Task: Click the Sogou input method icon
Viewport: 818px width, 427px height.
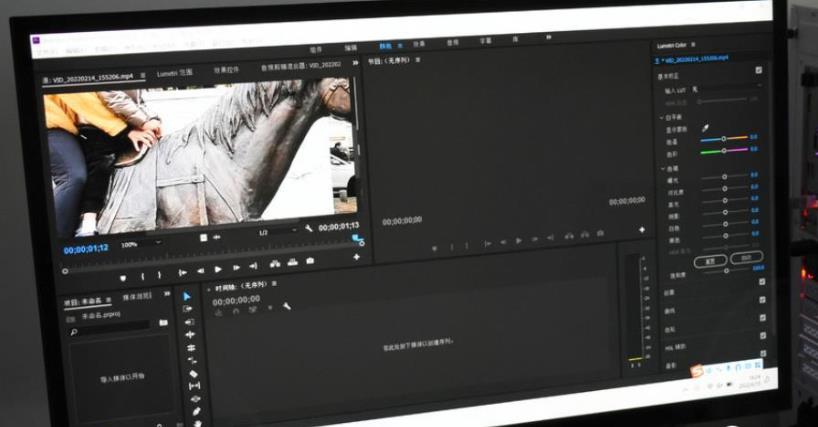Action: tap(697, 371)
